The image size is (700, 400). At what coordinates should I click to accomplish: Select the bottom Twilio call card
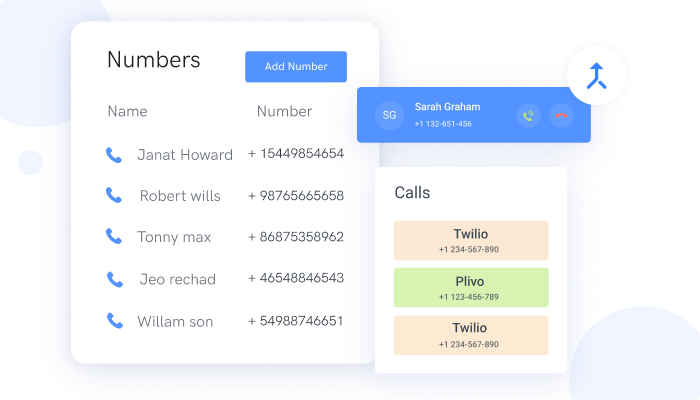pos(471,335)
